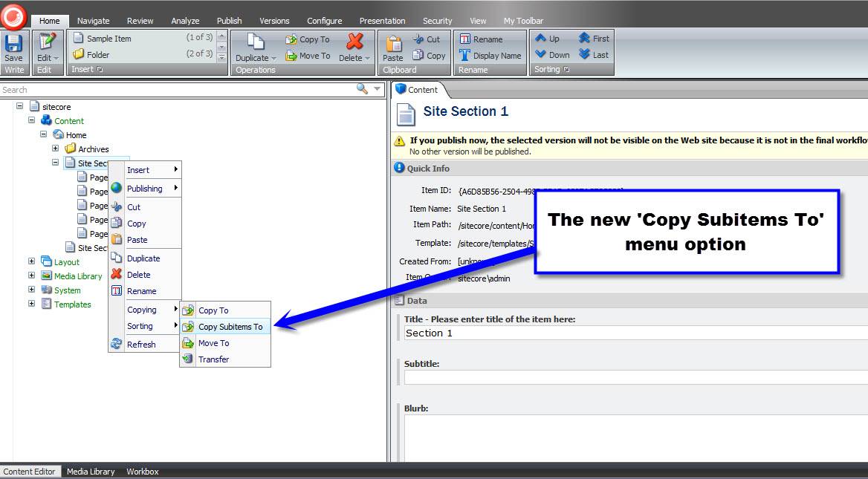Expand the Archives tree node
This screenshot has height=479, width=868.
[x=55, y=149]
